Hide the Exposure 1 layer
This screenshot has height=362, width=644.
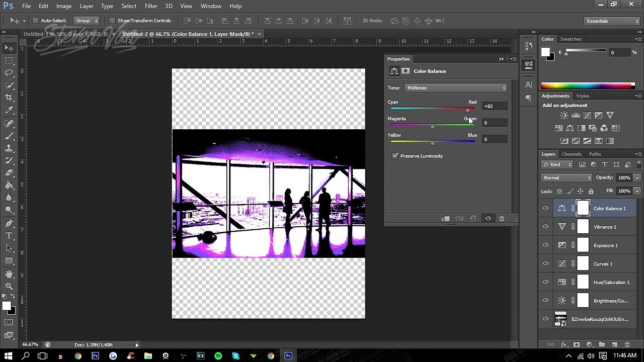click(x=545, y=245)
